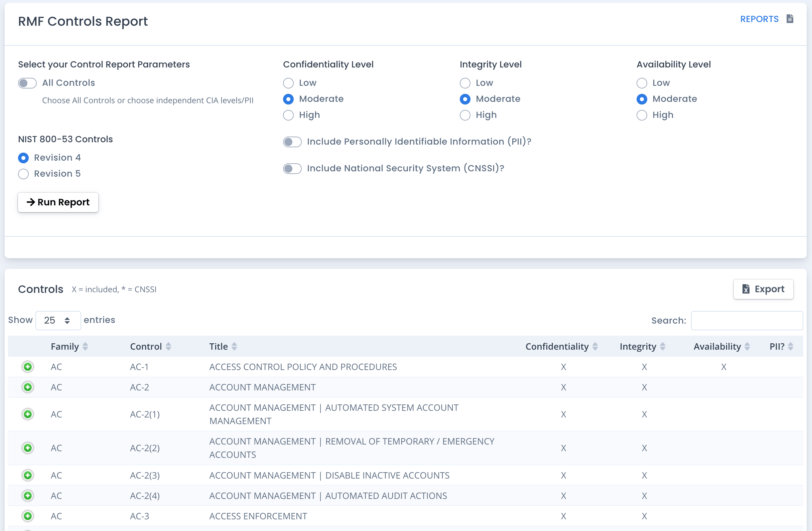
Task: Select Low Confidentiality Level
Action: pos(288,83)
